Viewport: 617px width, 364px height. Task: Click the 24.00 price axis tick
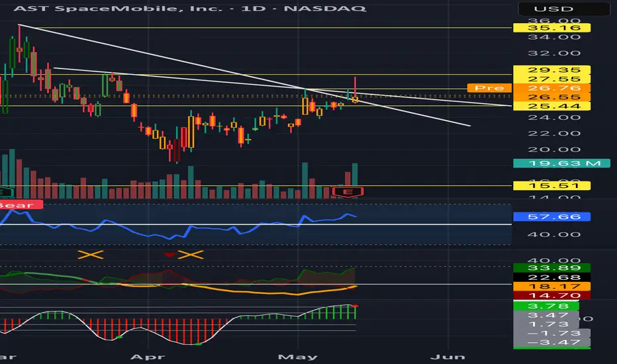(x=554, y=118)
